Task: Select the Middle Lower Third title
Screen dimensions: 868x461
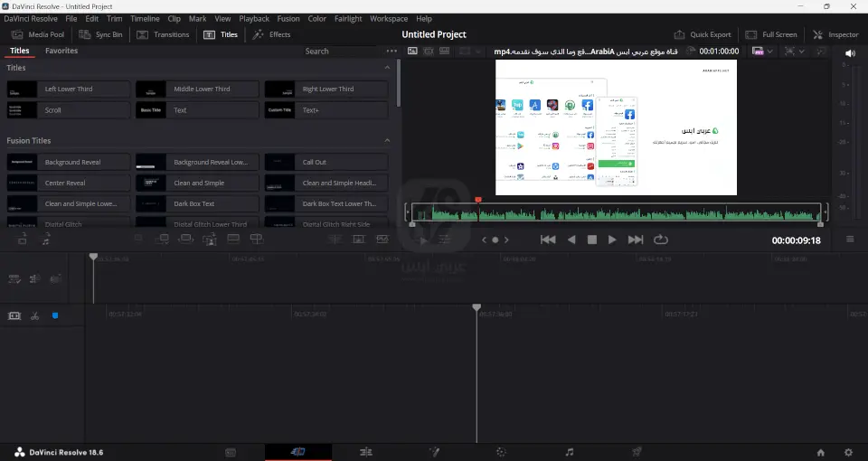Action: [198, 89]
